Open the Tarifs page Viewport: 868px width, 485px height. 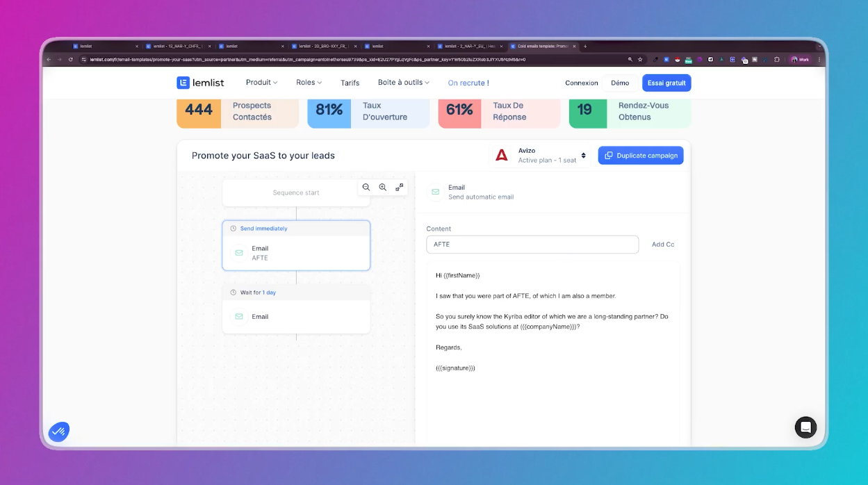tap(350, 83)
